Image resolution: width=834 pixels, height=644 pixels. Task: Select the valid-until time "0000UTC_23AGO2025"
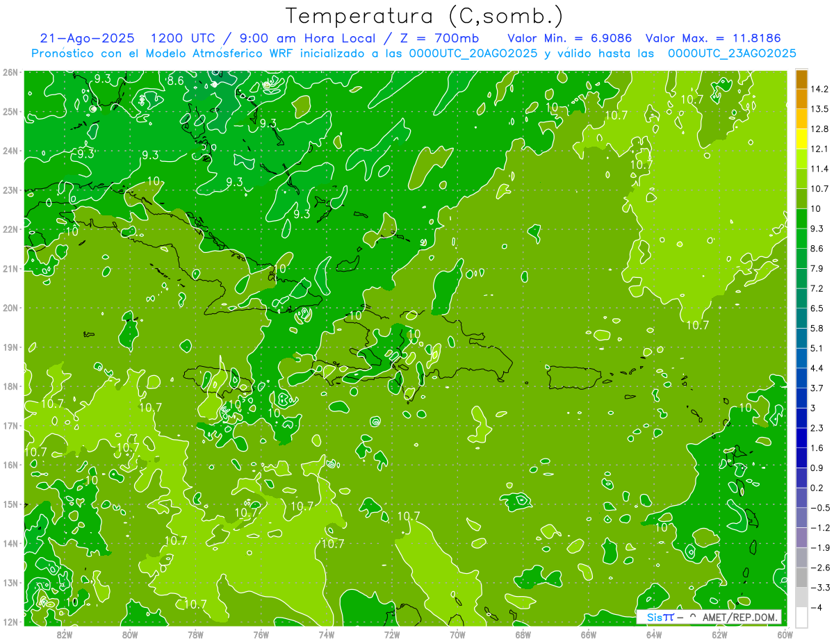tap(732, 53)
